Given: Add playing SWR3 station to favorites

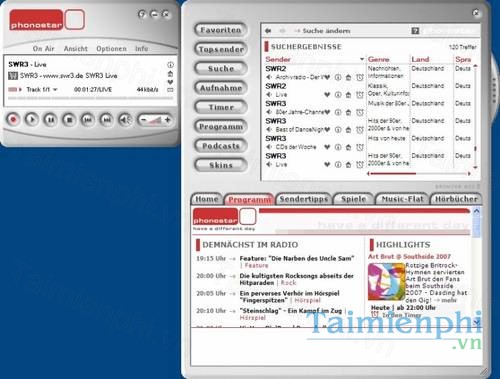Looking at the screenshot, I should pos(170,82).
